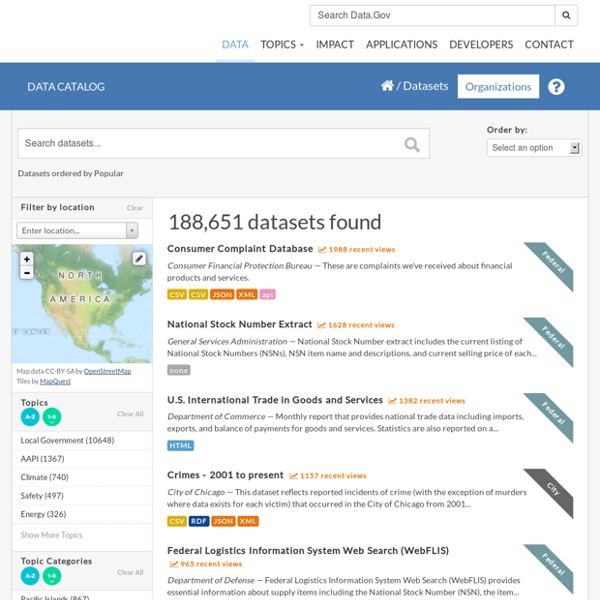
Task: Open the MapQuest link
Action: click(55, 382)
